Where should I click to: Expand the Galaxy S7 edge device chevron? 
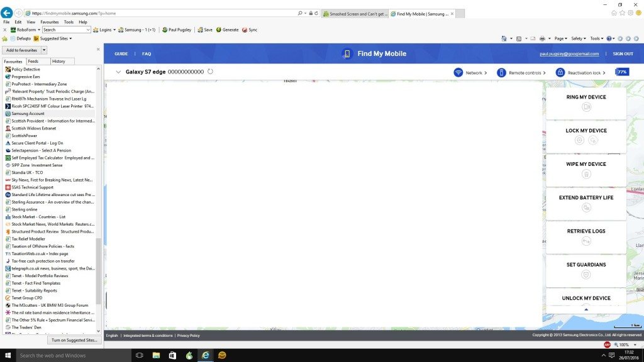pyautogui.click(x=118, y=72)
